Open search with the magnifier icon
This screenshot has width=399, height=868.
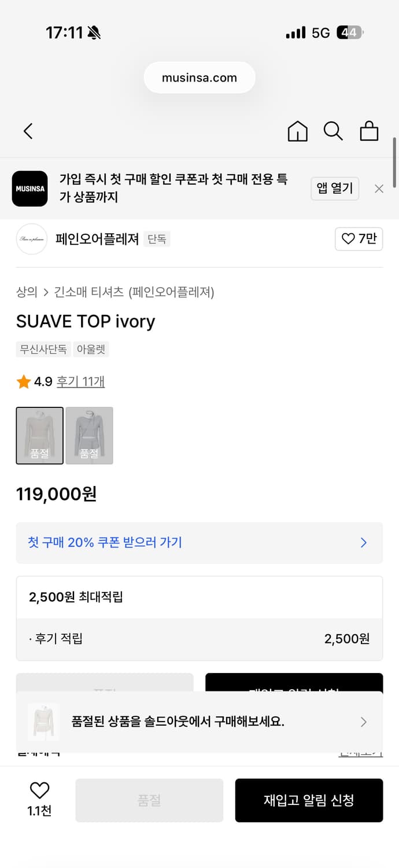(333, 131)
